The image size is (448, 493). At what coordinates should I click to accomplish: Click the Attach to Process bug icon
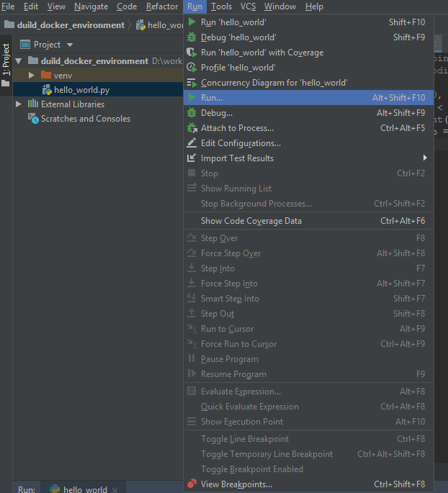point(192,128)
